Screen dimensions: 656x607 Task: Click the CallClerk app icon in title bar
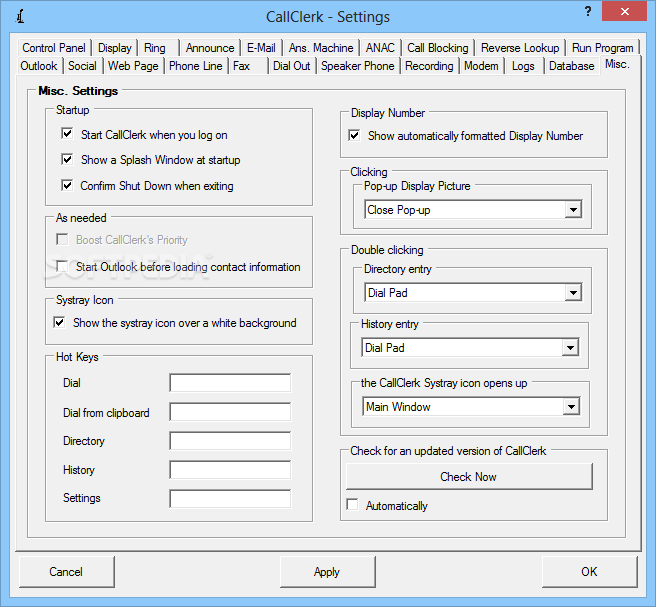[20, 17]
